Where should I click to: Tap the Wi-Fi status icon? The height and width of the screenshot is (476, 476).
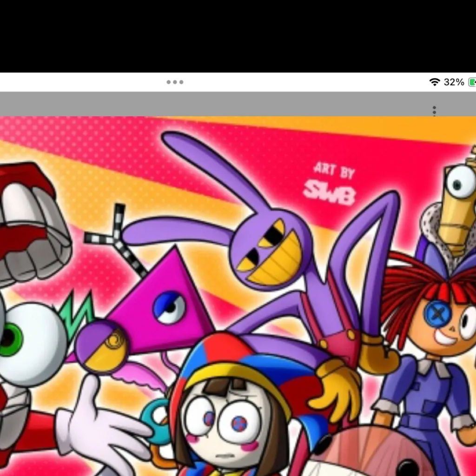tap(435, 82)
